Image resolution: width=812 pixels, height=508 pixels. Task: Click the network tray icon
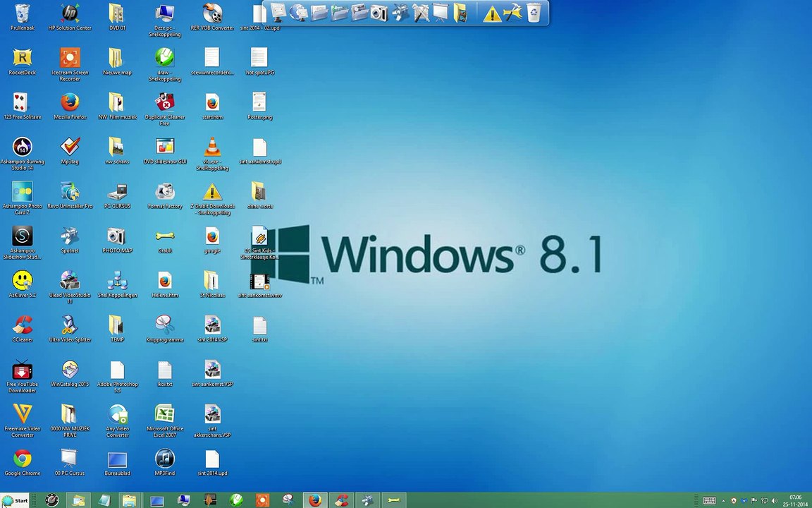764,501
